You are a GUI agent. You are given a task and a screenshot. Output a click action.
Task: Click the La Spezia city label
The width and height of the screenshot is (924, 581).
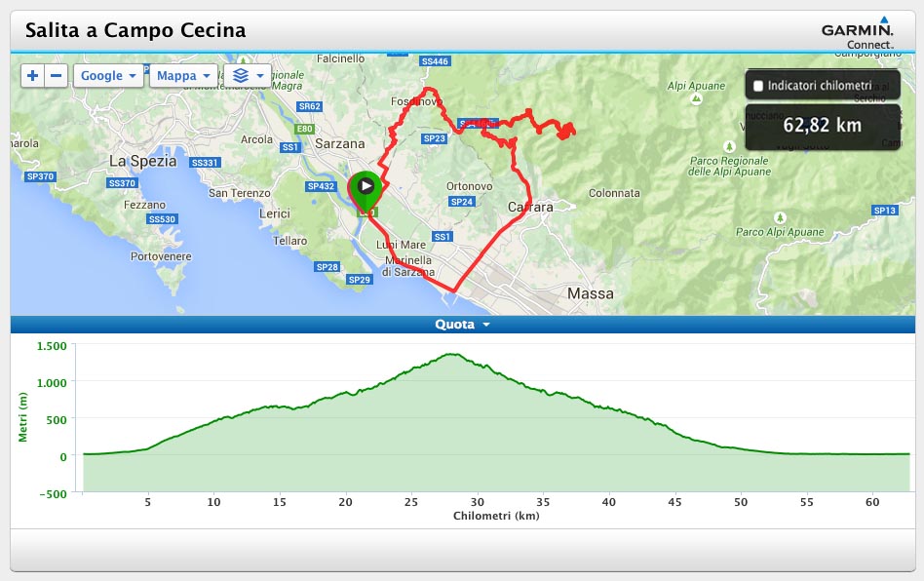click(142, 161)
